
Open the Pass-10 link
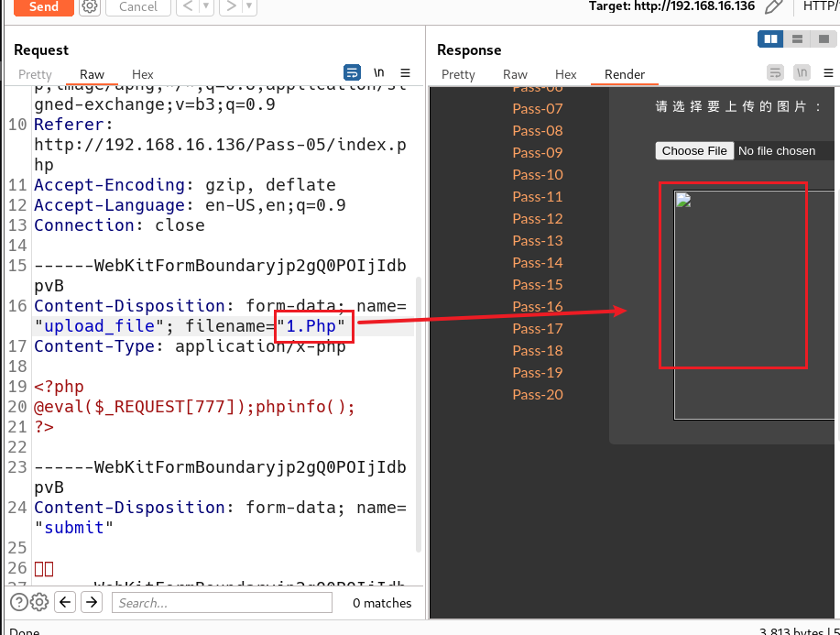[538, 175]
